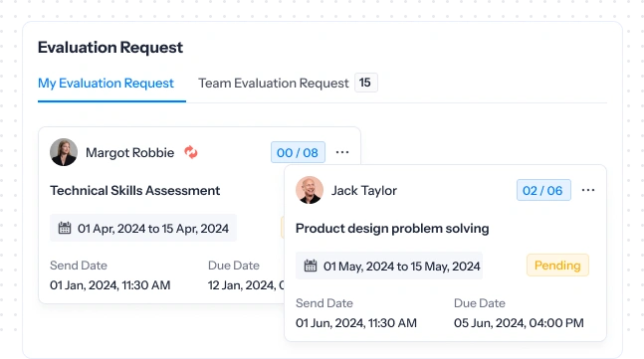Click the name Margot Robbie
Image resolution: width=644 pixels, height=359 pixels.
[129, 152]
